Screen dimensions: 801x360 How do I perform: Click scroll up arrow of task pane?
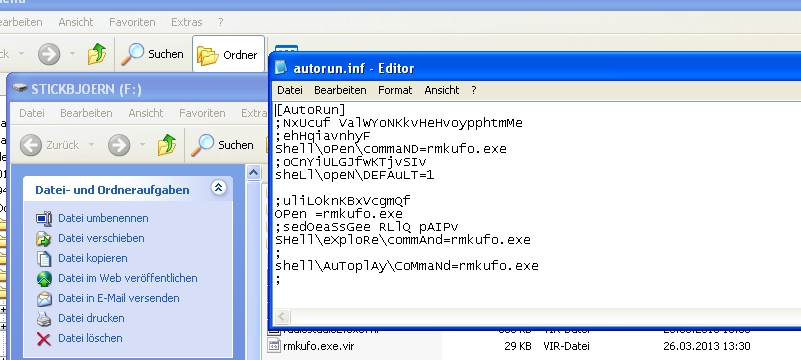(x=253, y=173)
